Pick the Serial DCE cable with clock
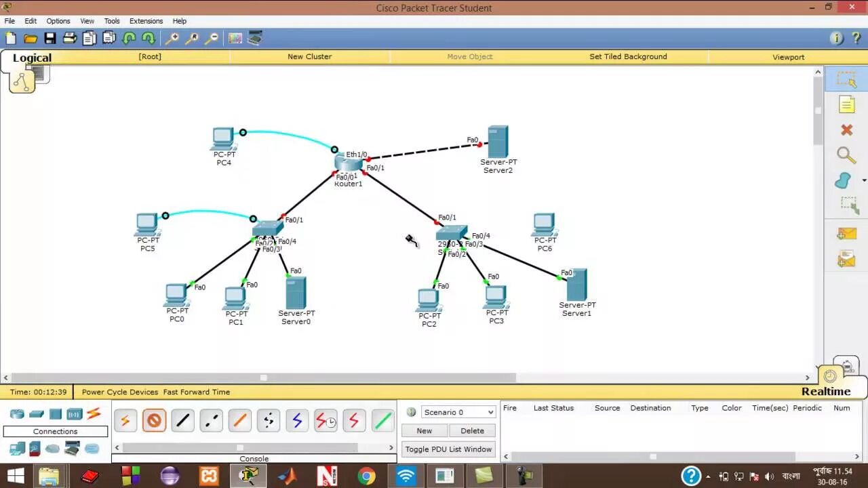The width and height of the screenshot is (868, 488). tap(325, 421)
